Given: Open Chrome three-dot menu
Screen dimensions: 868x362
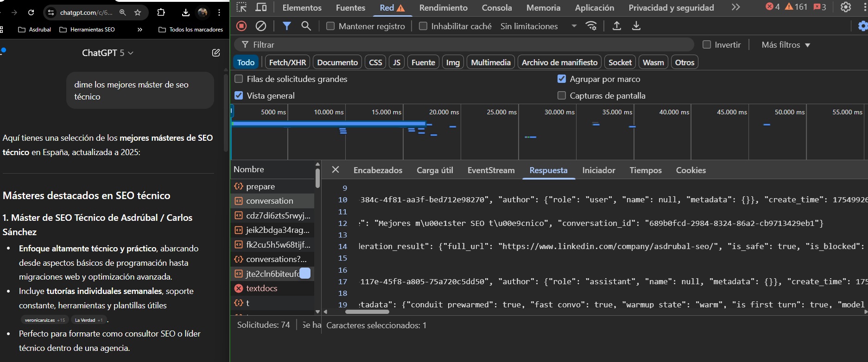Looking at the screenshot, I should [219, 12].
